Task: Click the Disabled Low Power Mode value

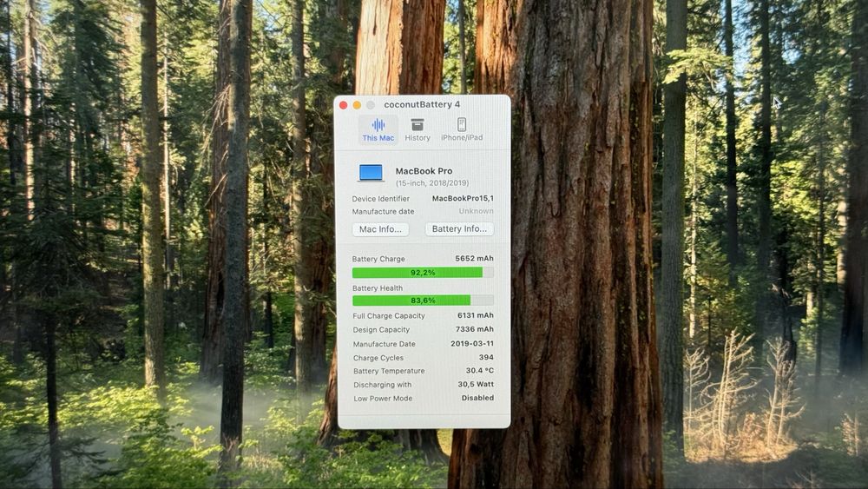Action: pyautogui.click(x=477, y=398)
